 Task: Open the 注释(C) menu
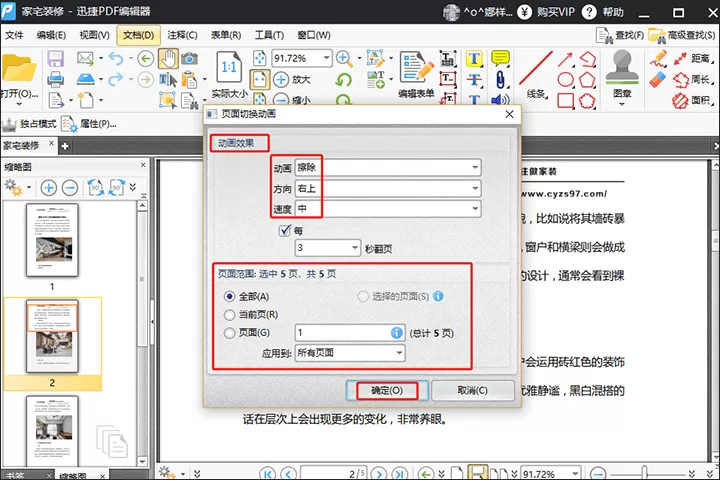182,35
